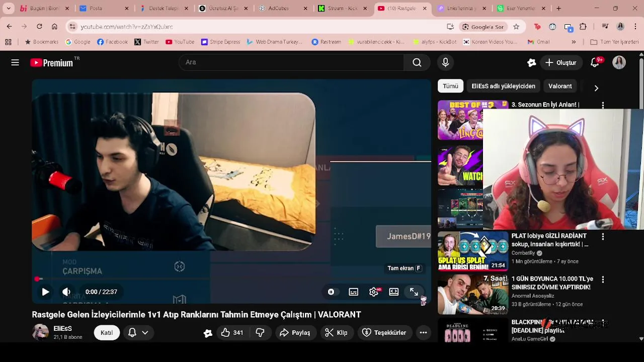Open the account avatar menu
644x362 pixels.
[619, 62]
